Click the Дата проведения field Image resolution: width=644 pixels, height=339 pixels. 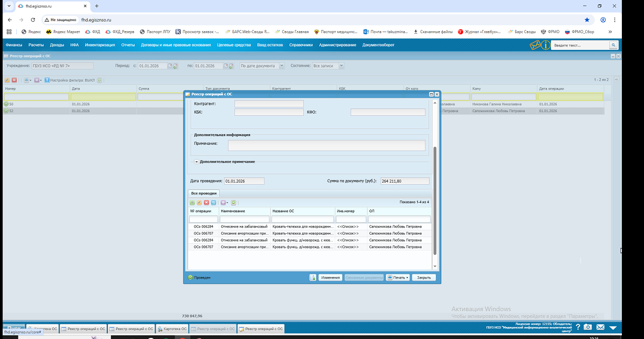pyautogui.click(x=244, y=181)
